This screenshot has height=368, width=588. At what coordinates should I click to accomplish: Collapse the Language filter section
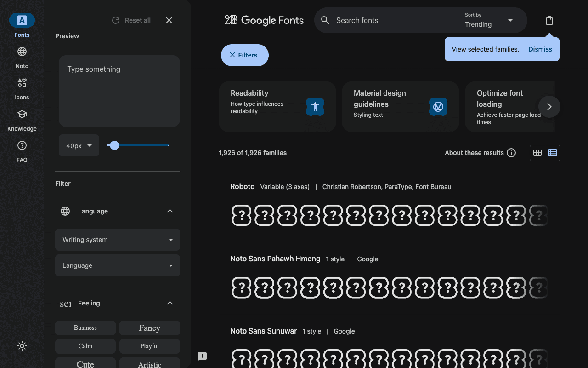[170, 211]
